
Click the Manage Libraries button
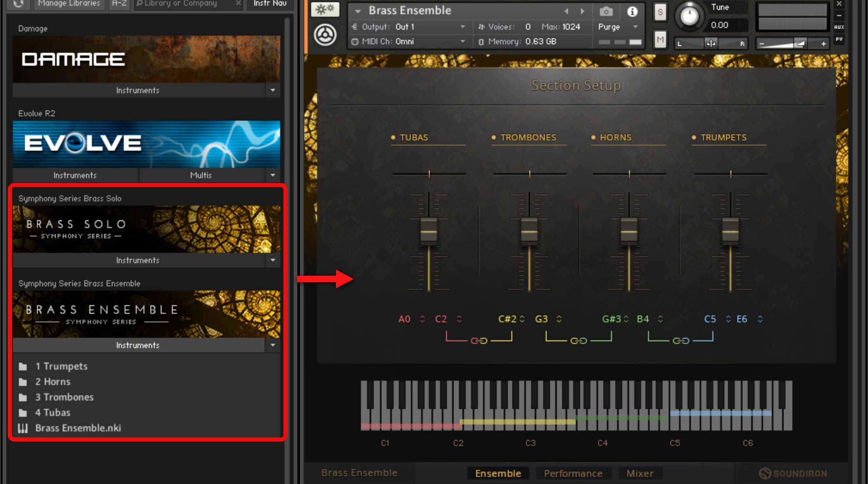coord(69,4)
